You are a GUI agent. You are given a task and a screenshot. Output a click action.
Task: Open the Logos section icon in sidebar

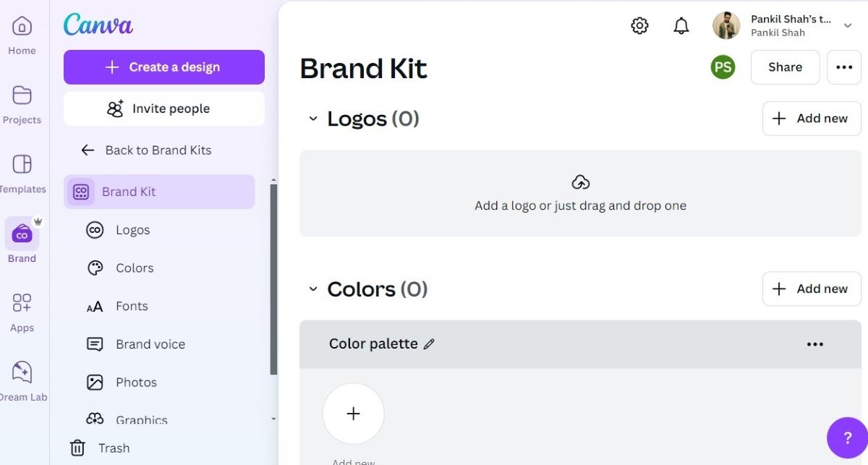click(x=95, y=229)
